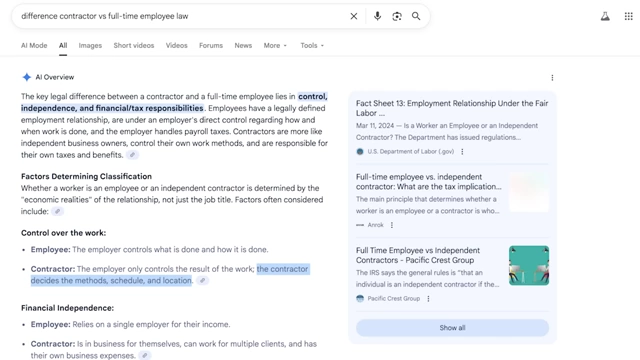Start voice search with the microphone icon

378,16
